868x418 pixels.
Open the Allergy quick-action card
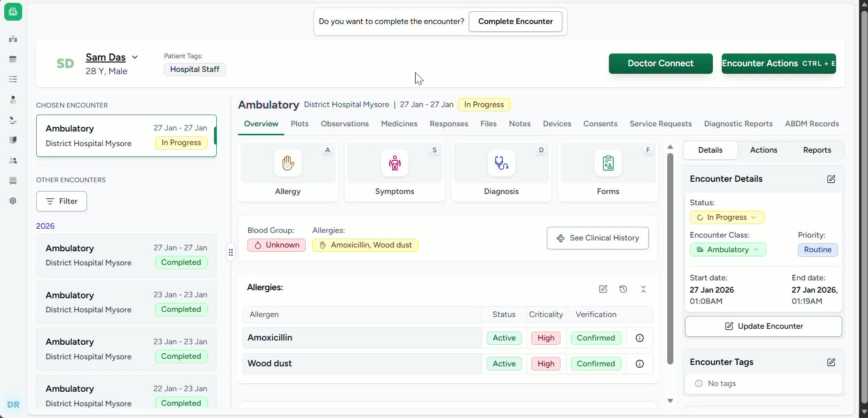(288, 172)
